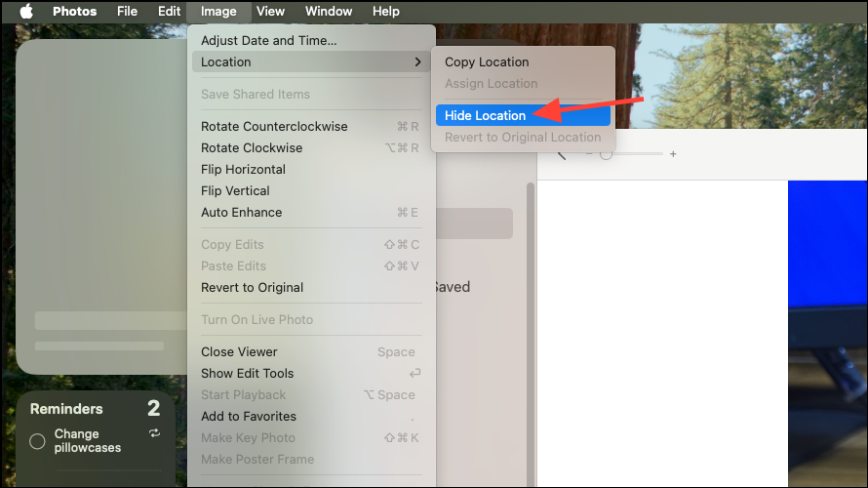Select Hide Location from submenu
The height and width of the screenshot is (488, 868).
(486, 116)
